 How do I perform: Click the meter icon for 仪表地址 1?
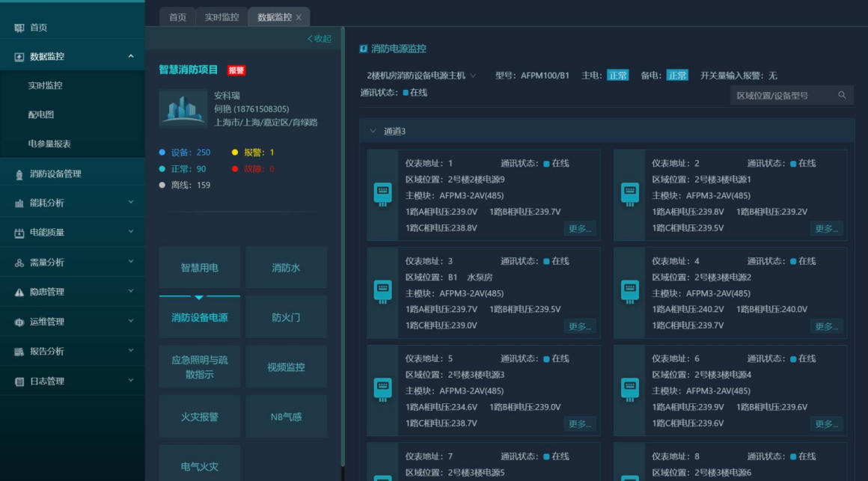(382, 194)
